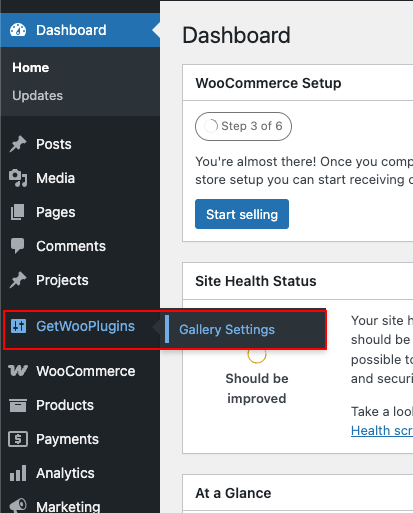Click the Products archive box icon

point(18,405)
